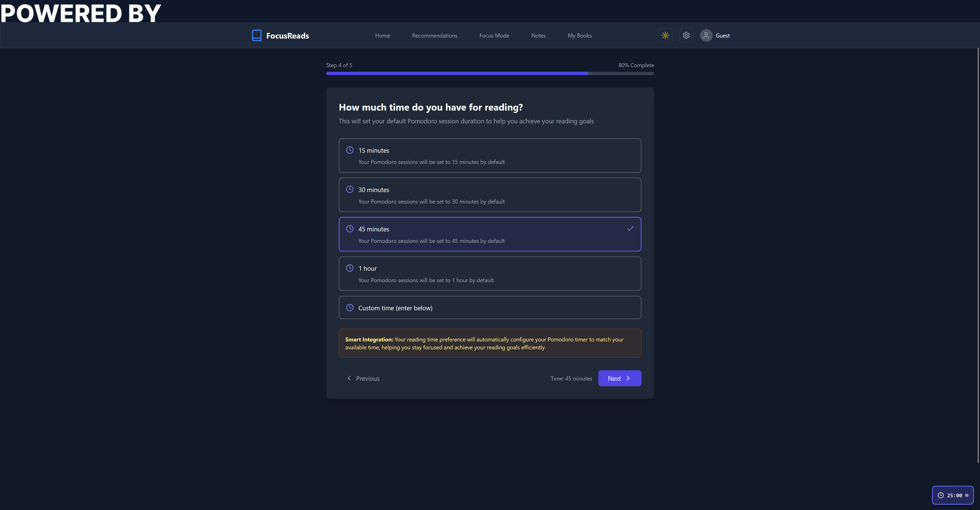
Task: Navigate to My Books
Action: tap(579, 35)
